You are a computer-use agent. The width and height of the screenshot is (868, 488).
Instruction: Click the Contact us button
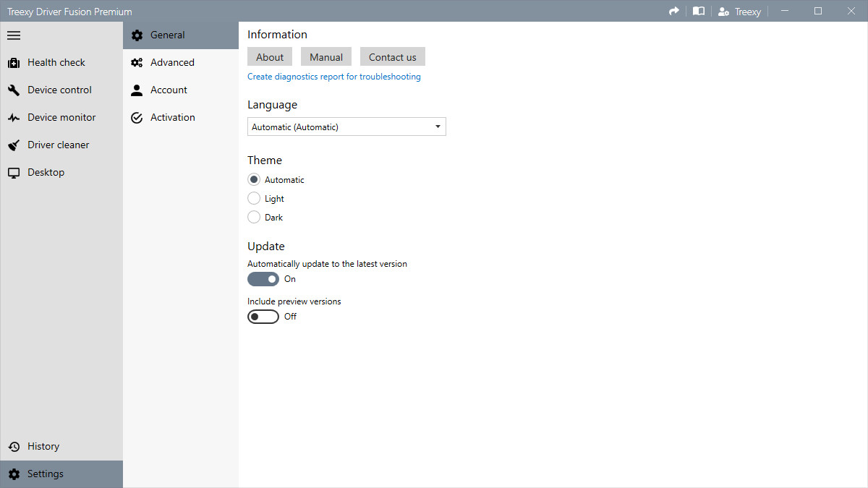[392, 56]
